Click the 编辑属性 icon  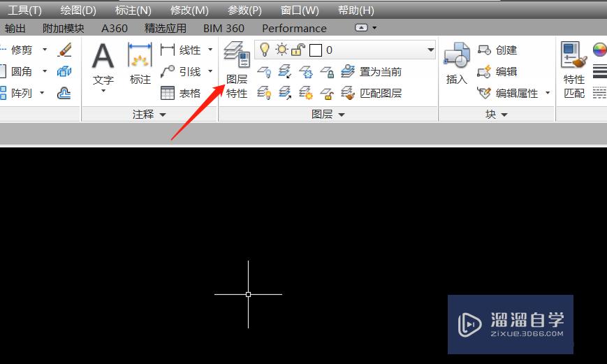pyautogui.click(x=484, y=93)
